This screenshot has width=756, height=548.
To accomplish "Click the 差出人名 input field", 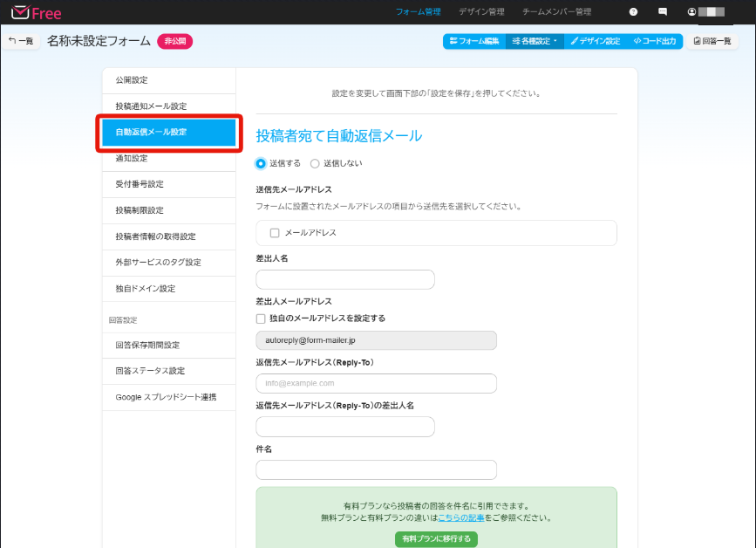I will pyautogui.click(x=344, y=279).
